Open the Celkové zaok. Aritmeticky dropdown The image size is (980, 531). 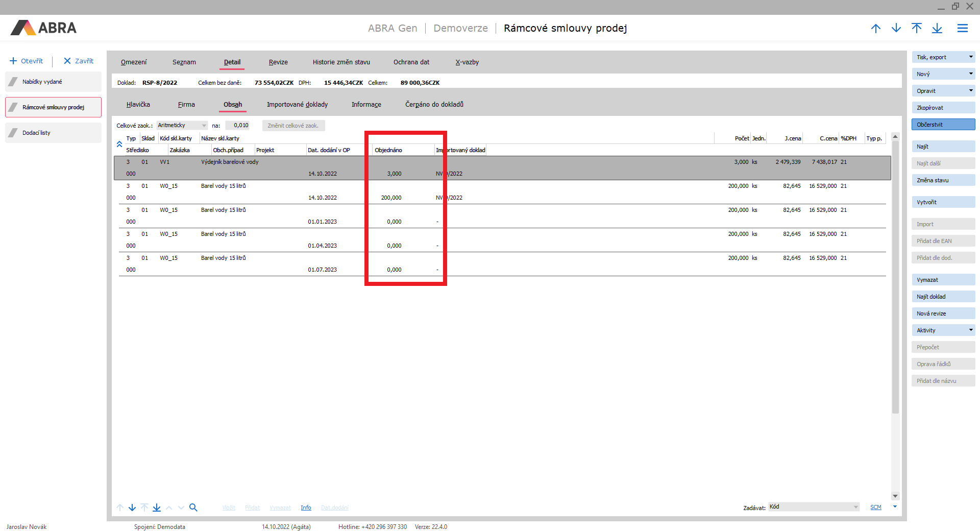pyautogui.click(x=204, y=126)
